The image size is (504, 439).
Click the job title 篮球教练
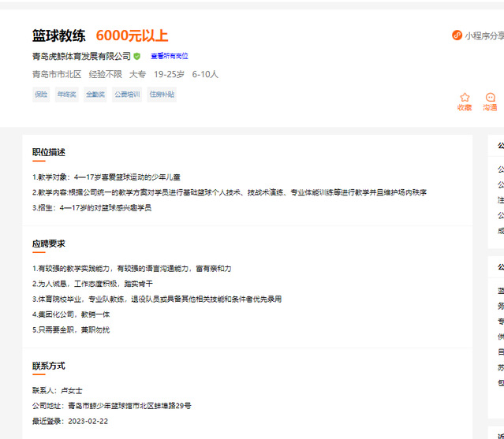[59, 35]
